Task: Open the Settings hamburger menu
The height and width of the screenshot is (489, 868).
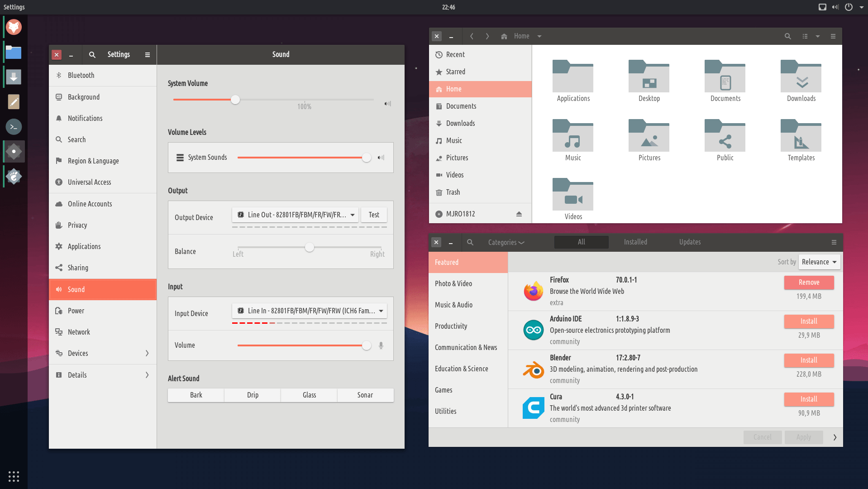Action: (x=147, y=55)
